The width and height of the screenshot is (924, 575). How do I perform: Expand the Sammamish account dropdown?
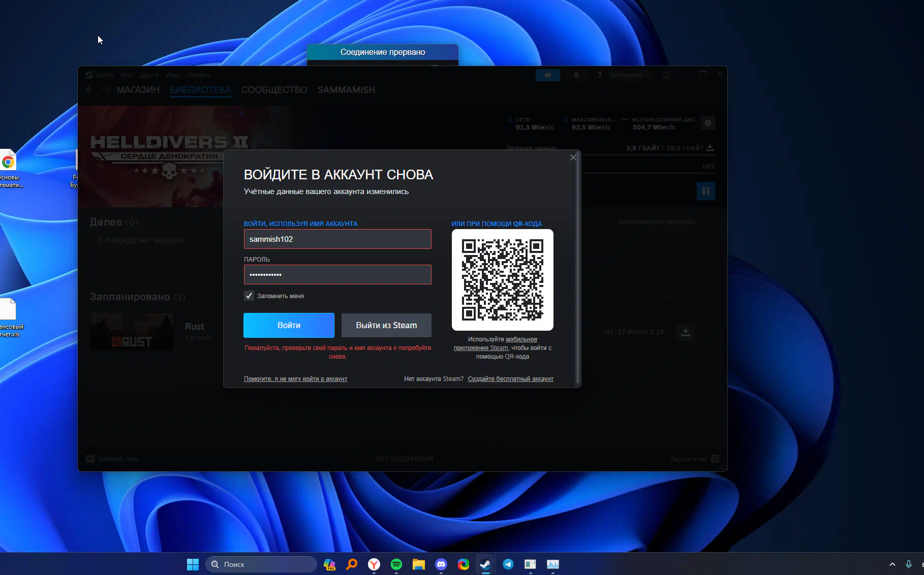pos(629,75)
